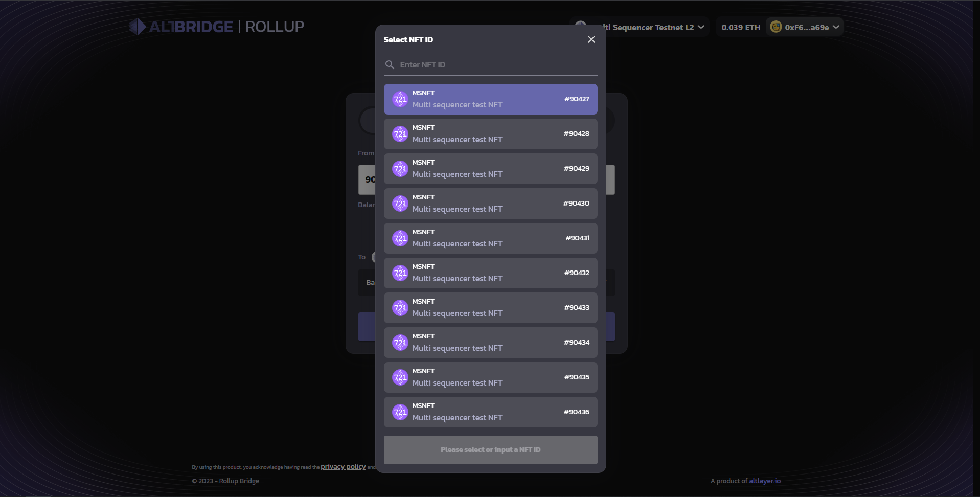Choose MSNFT item #90428
The height and width of the screenshot is (497, 980).
(491, 134)
